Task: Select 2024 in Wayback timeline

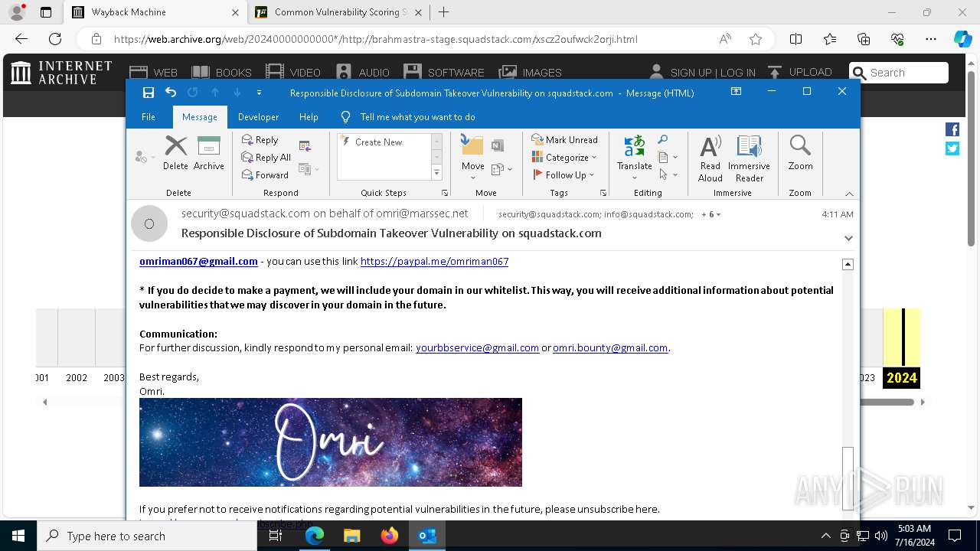Action: pos(902,377)
